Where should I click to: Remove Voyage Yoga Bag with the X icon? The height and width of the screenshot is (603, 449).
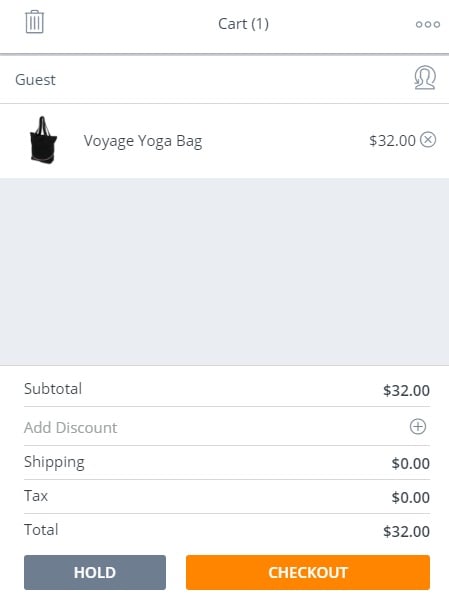coord(428,140)
